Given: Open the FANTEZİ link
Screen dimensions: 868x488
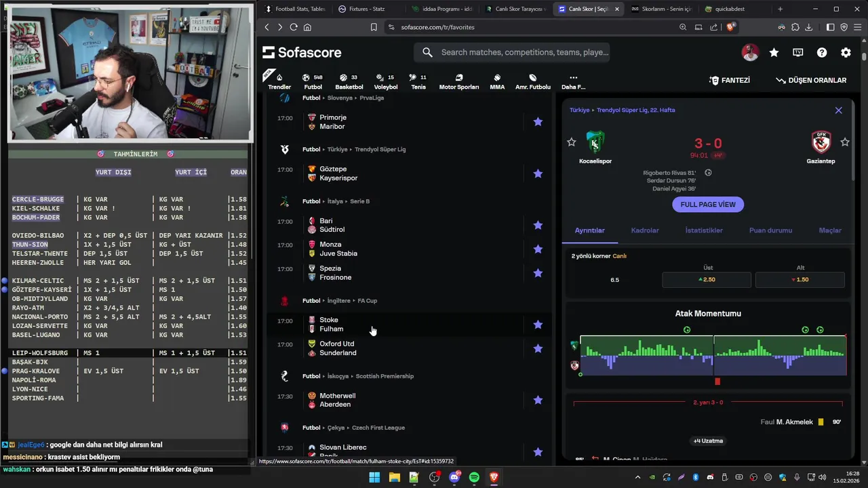Looking at the screenshot, I should point(730,80).
